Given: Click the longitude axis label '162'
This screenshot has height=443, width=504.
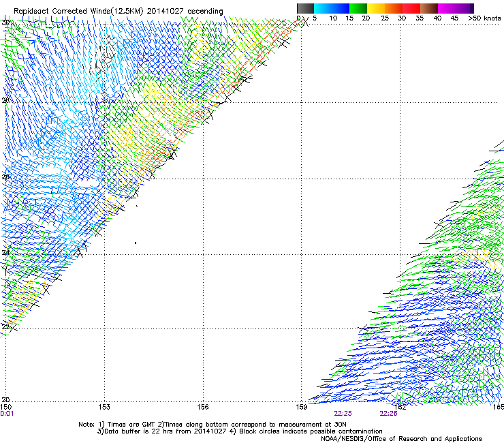Looking at the screenshot, I should coord(400,407).
